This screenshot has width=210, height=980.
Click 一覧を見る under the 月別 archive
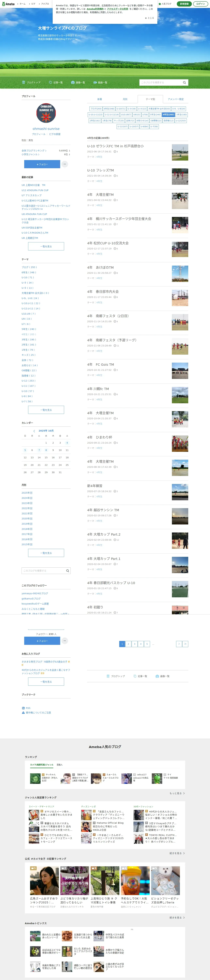46,553
